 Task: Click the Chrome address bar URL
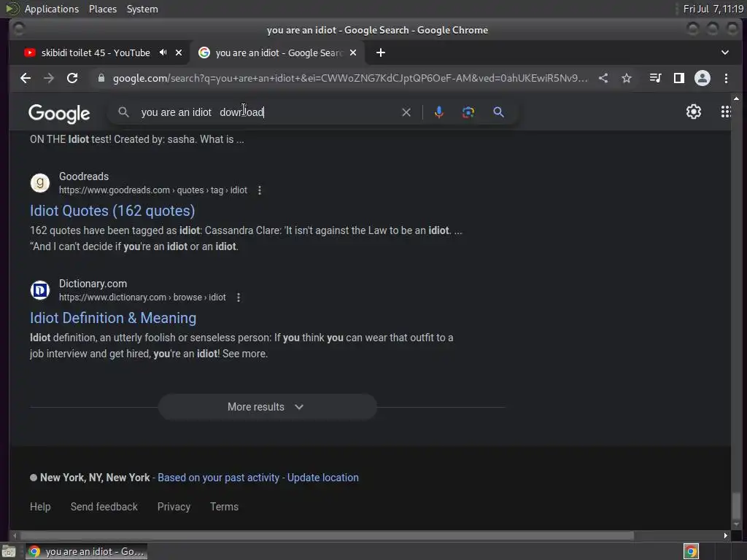pyautogui.click(x=350, y=78)
